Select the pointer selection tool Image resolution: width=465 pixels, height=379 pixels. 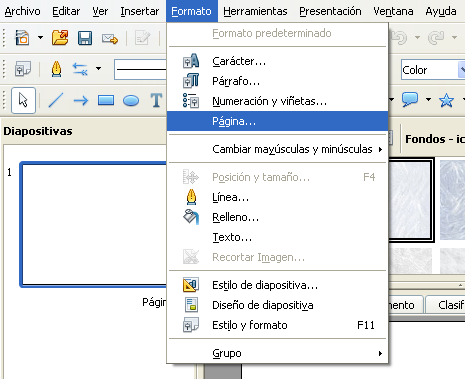click(x=23, y=100)
